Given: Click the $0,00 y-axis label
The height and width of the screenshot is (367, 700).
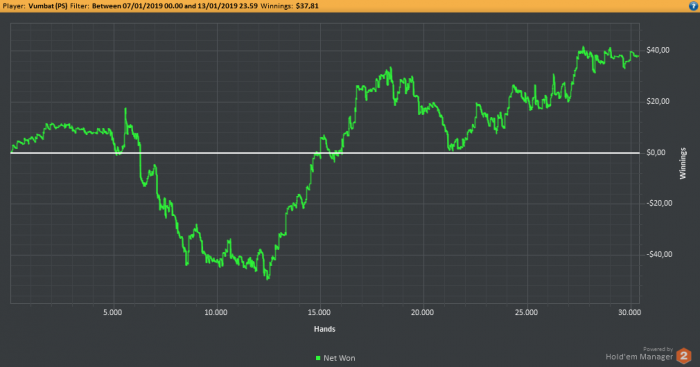Looking at the screenshot, I should click(x=656, y=153).
